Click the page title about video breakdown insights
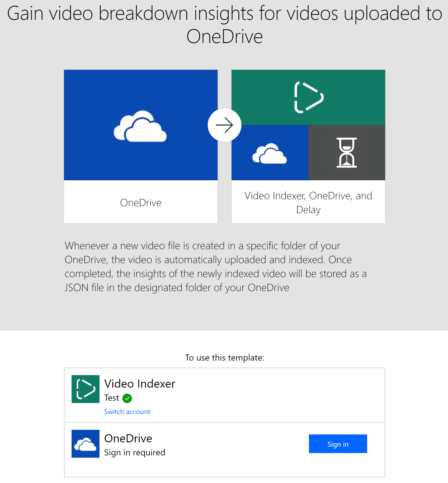This screenshot has width=448, height=483. tap(225, 25)
